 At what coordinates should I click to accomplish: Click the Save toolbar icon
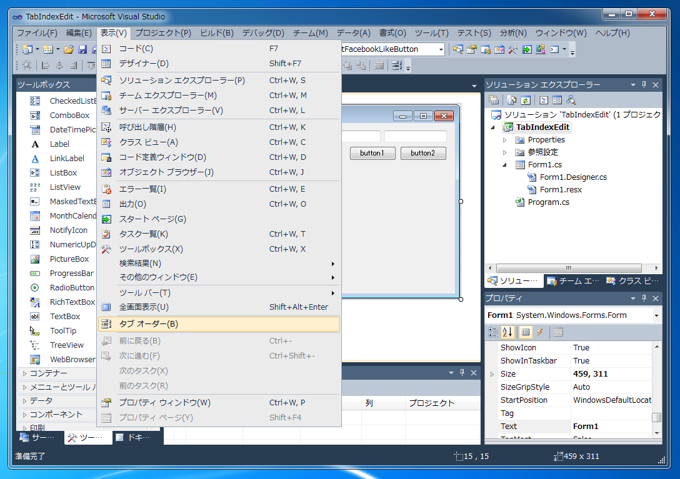click(x=82, y=49)
